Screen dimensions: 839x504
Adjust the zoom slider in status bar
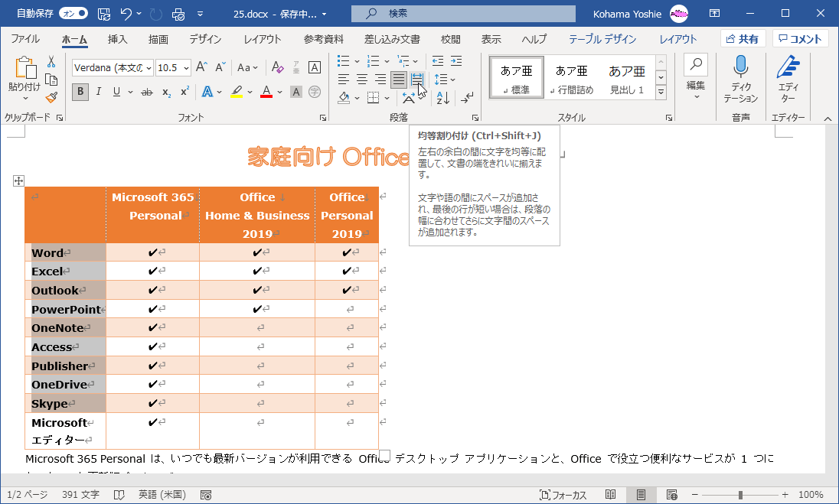[740, 495]
